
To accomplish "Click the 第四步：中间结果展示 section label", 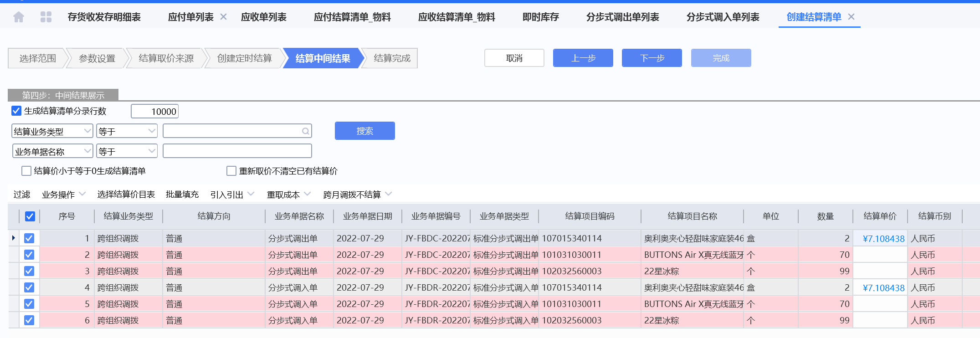I will point(63,95).
